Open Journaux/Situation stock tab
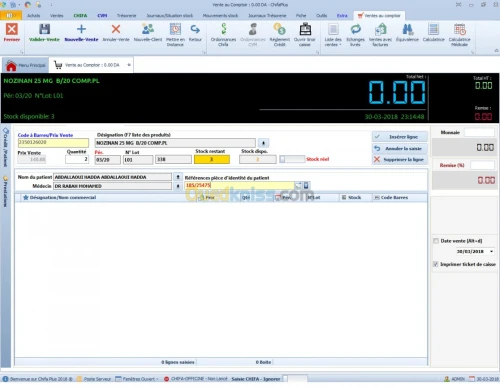The height and width of the screenshot is (388, 500). [x=170, y=16]
